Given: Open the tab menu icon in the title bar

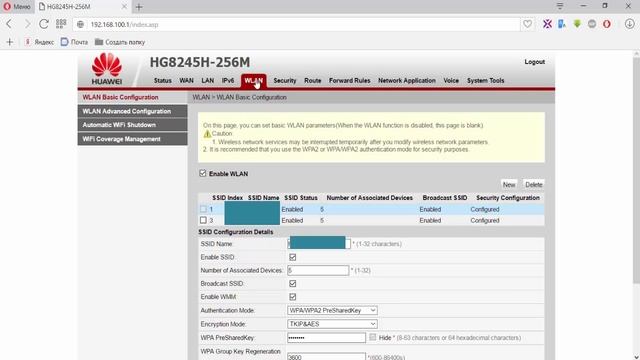Looking at the screenshot, I should coord(560,6).
